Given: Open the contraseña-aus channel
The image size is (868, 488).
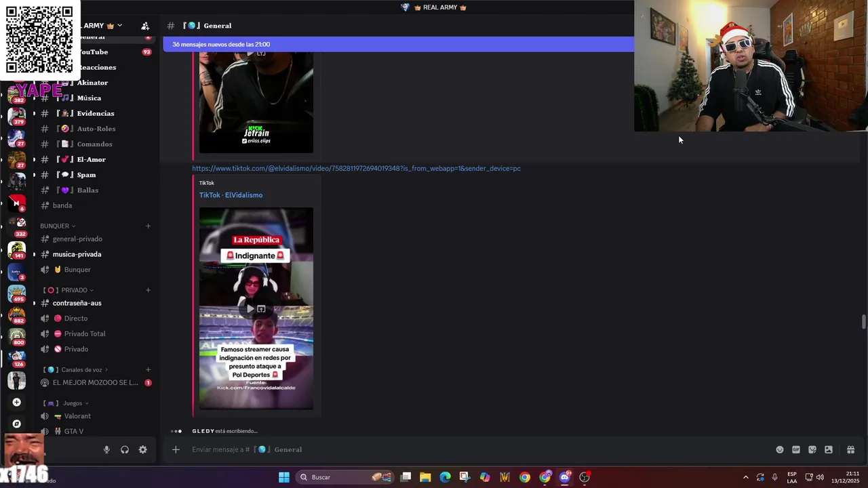Looking at the screenshot, I should [x=95, y=303].
